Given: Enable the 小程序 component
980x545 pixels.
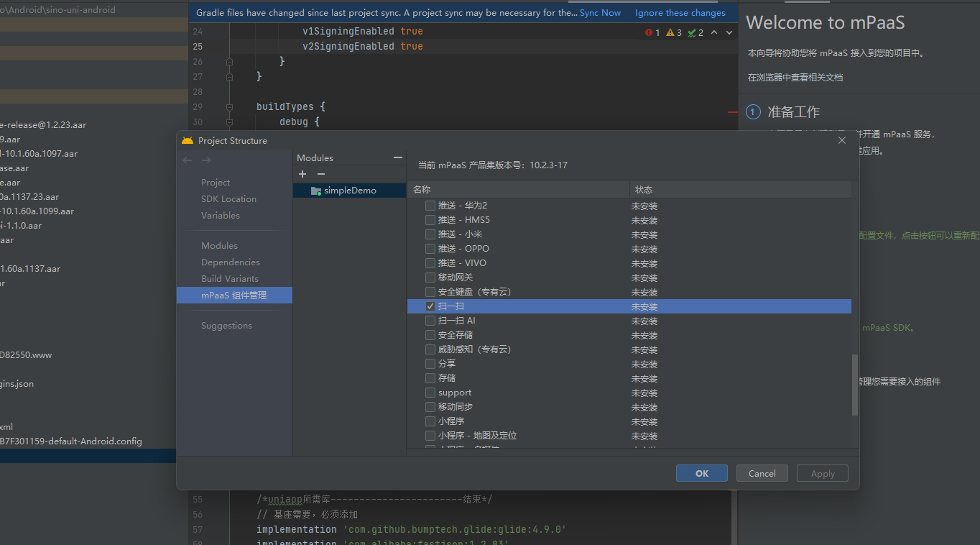Looking at the screenshot, I should tap(430, 421).
